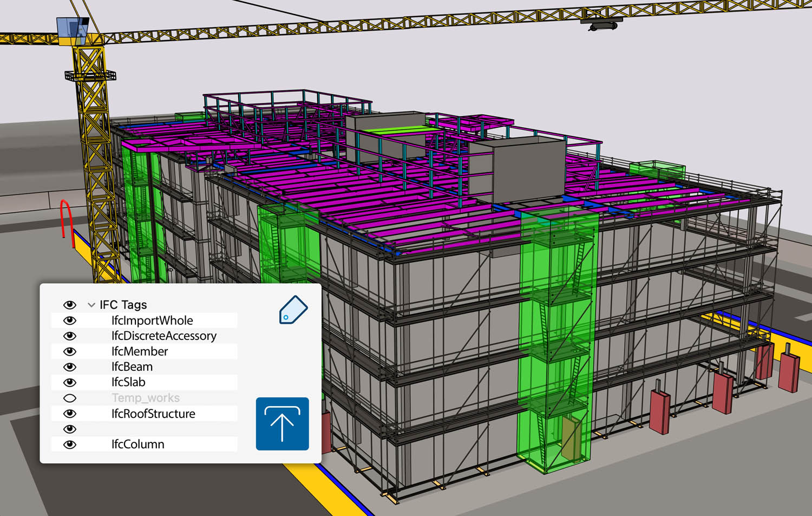812x516 pixels.
Task: Toggle visibility of the IfcDiscreteAccessory tag
Action: click(70, 336)
